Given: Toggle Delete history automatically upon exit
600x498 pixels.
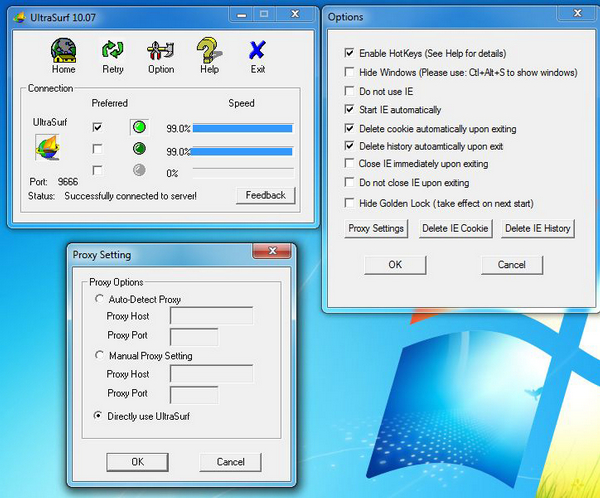Looking at the screenshot, I should tap(349, 145).
